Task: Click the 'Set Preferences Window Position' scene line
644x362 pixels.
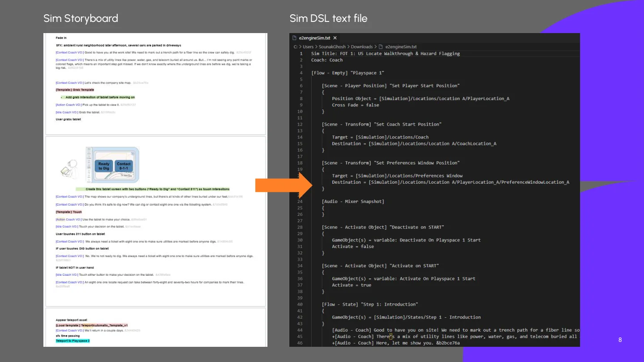Action: click(x=390, y=163)
